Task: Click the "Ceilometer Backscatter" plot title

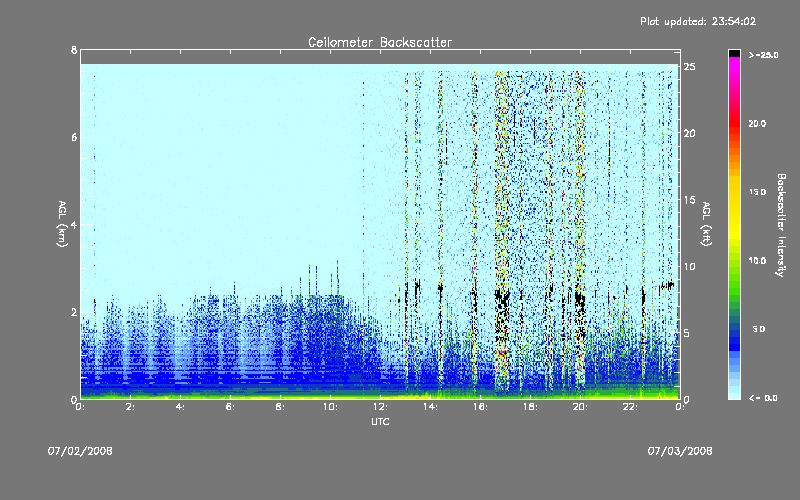Action: point(380,42)
